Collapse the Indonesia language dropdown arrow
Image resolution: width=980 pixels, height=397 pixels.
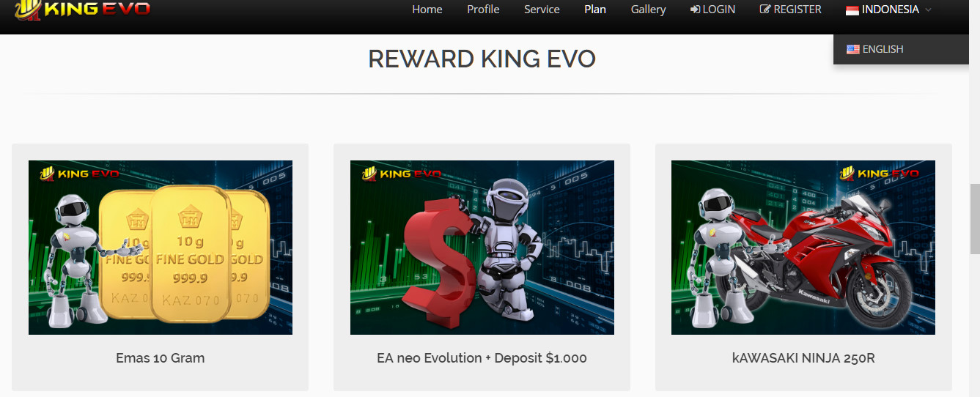point(928,10)
